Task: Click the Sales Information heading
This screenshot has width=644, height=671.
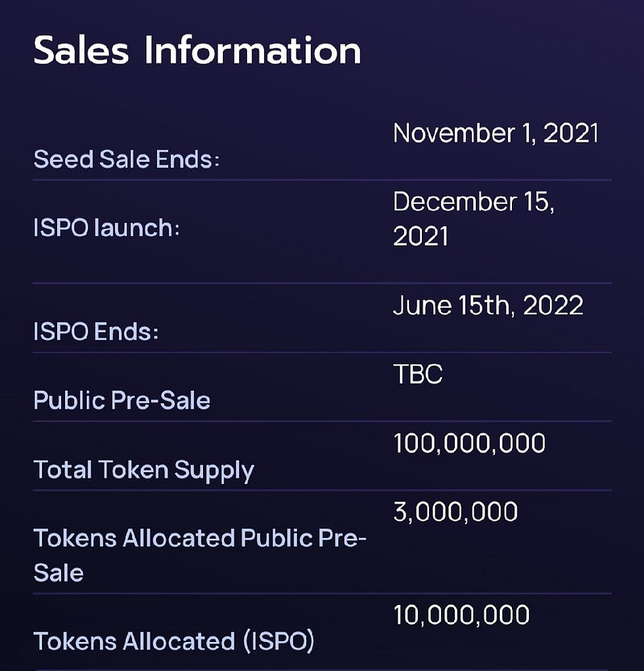Action: tap(197, 51)
